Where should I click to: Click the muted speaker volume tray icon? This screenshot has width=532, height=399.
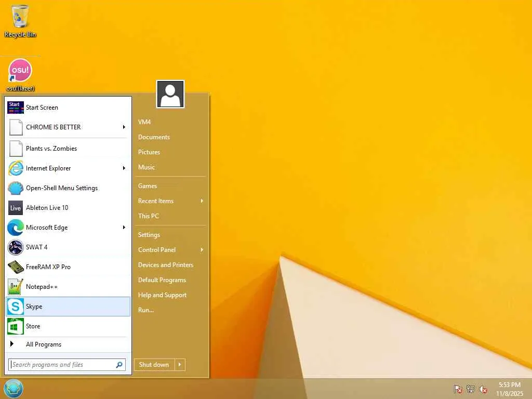pos(483,389)
